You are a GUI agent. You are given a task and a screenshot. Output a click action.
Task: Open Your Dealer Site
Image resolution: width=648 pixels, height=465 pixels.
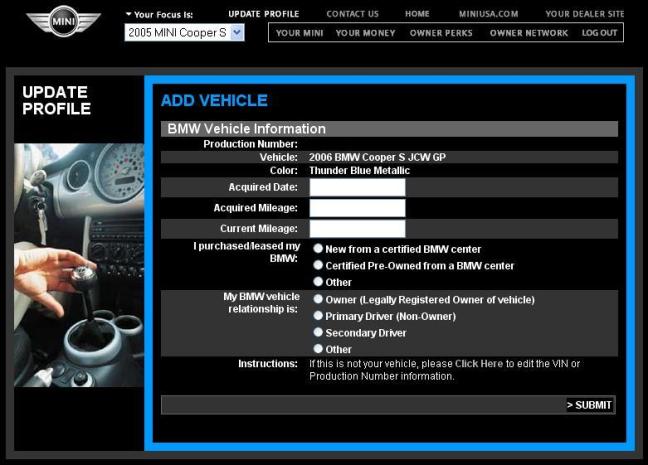tap(585, 14)
